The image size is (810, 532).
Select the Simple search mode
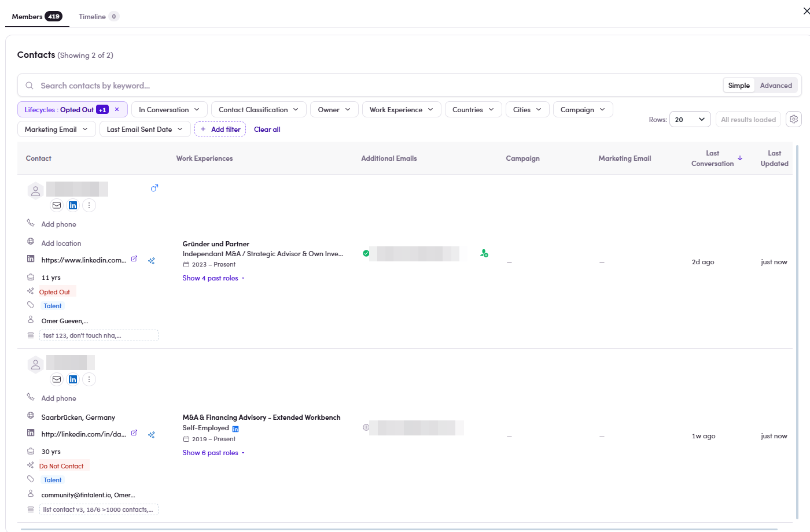point(739,86)
